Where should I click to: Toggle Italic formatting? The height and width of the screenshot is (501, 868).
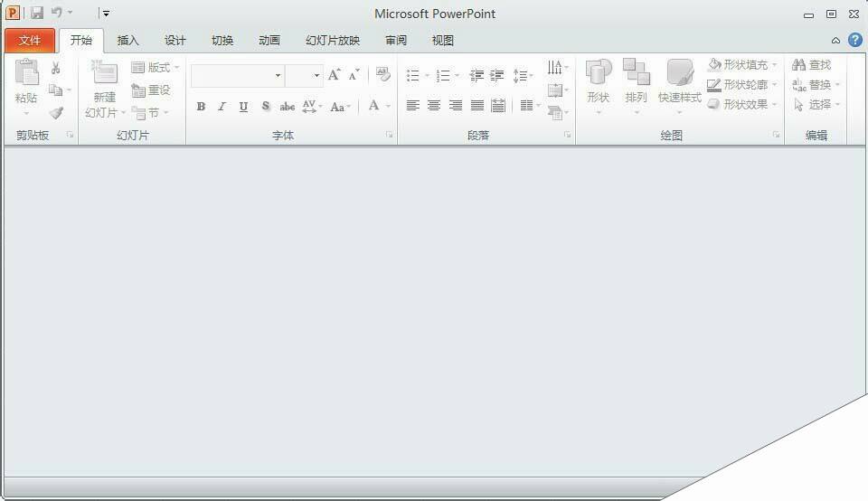222,107
